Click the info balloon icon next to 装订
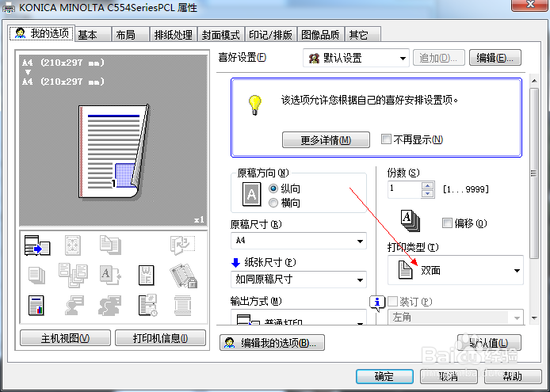The image size is (550, 392). pos(377,303)
